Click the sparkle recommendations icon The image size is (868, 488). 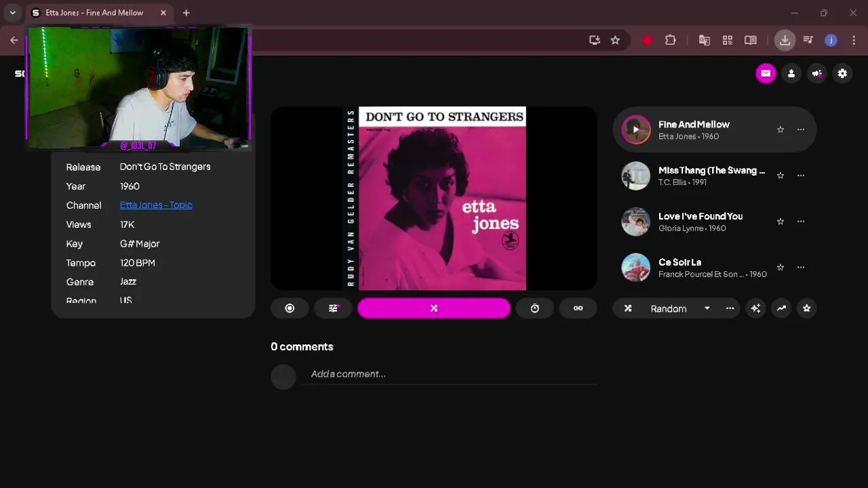point(755,308)
